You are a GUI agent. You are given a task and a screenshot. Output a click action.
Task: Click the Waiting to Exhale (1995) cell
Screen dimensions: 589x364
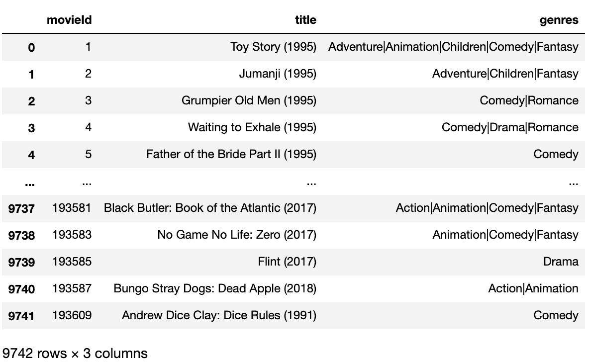coord(252,127)
